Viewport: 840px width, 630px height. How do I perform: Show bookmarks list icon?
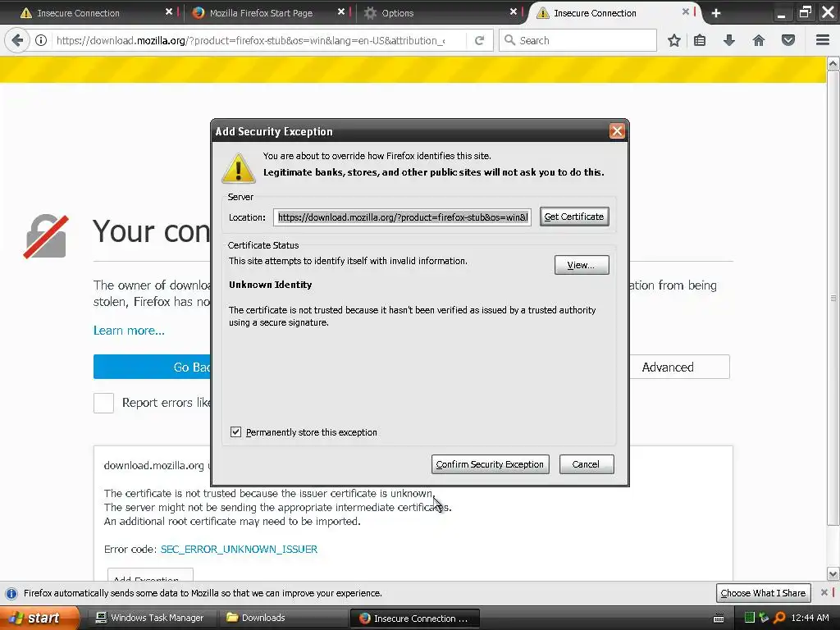click(x=700, y=40)
